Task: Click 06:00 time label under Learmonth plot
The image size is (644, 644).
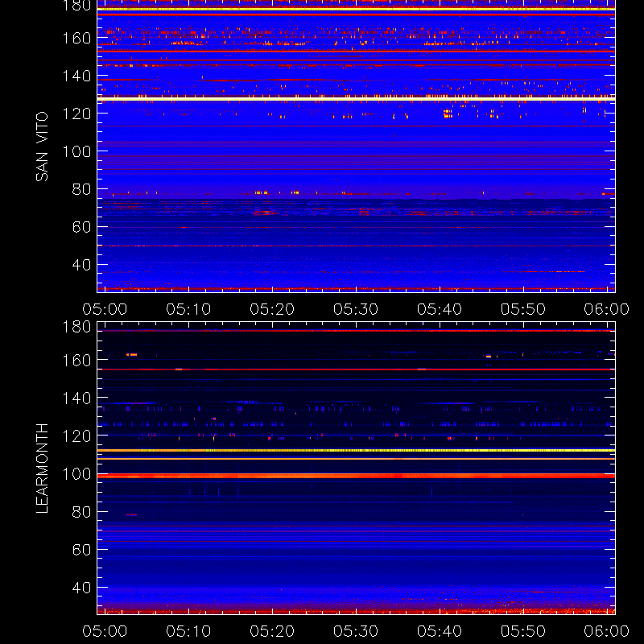Action: pyautogui.click(x=607, y=631)
